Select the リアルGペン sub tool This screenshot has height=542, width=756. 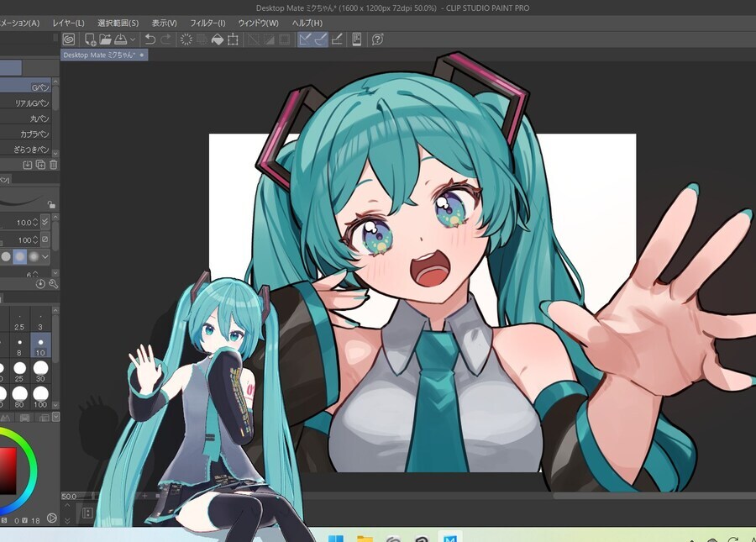[25, 103]
